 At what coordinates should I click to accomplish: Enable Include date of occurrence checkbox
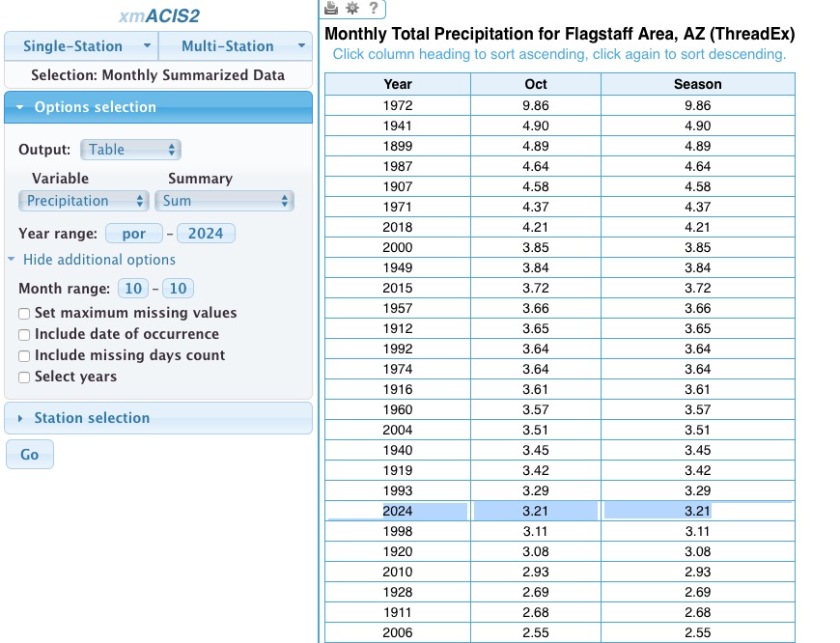pyautogui.click(x=24, y=335)
